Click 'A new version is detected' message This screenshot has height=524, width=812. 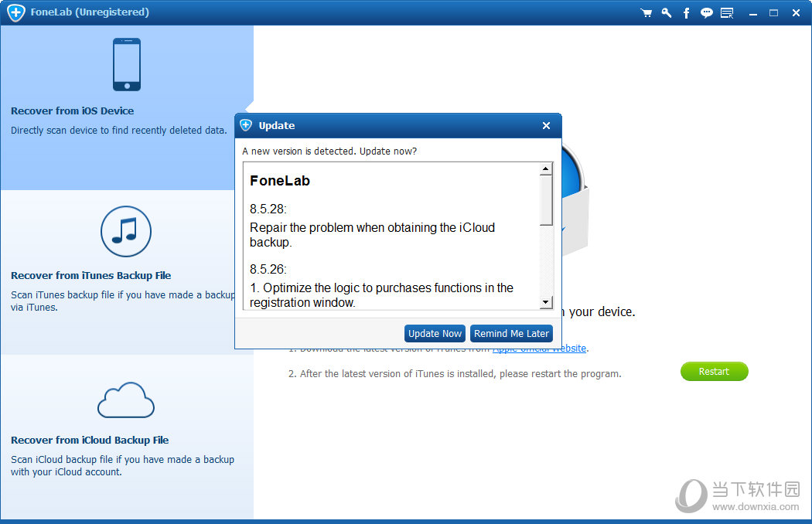click(x=329, y=151)
